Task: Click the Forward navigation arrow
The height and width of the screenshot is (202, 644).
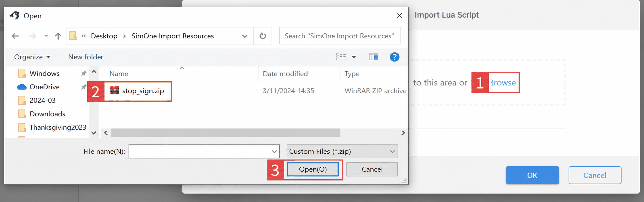Action: coord(32,36)
